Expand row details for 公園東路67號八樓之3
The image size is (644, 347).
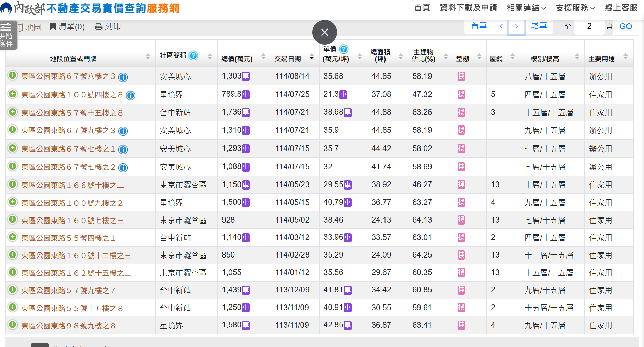[13, 75]
